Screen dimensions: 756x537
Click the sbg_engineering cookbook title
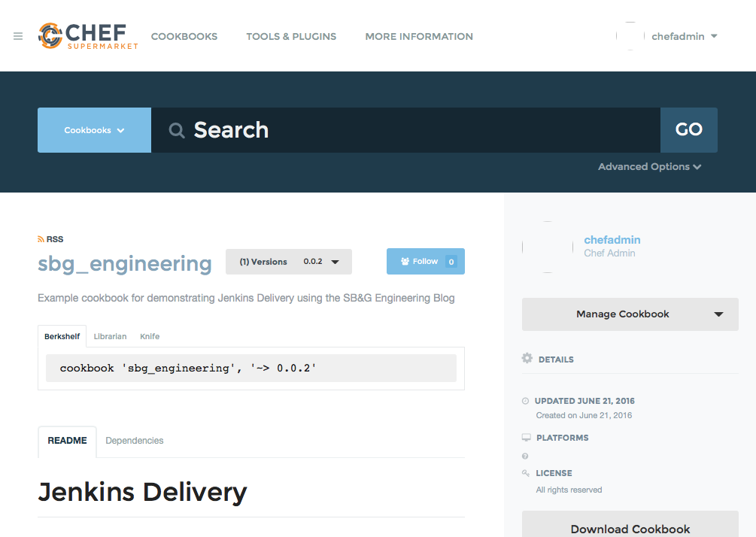click(x=125, y=264)
